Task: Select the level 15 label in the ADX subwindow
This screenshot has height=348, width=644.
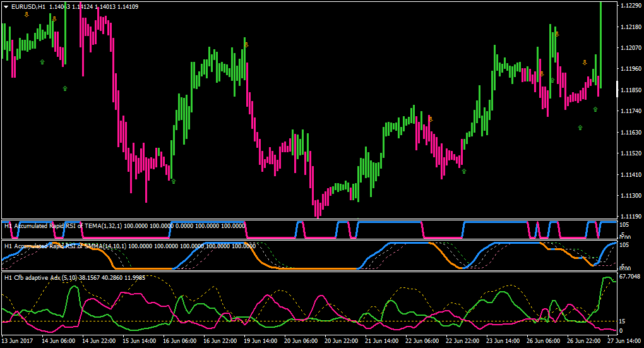Action: 623,321
